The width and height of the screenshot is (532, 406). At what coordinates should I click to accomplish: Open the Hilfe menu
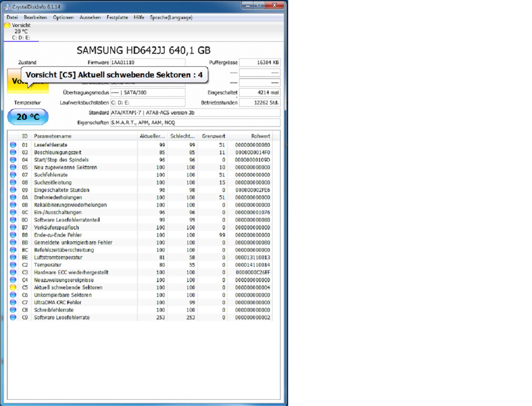point(139,17)
